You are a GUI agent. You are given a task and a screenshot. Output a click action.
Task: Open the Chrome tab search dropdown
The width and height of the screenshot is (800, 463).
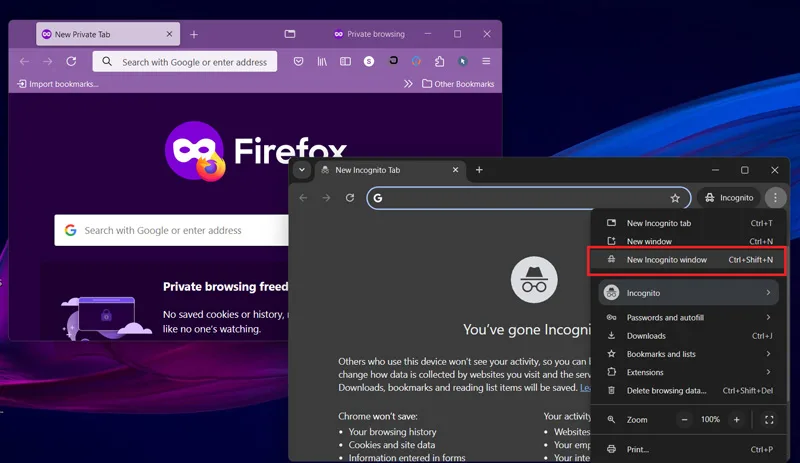pyautogui.click(x=302, y=170)
